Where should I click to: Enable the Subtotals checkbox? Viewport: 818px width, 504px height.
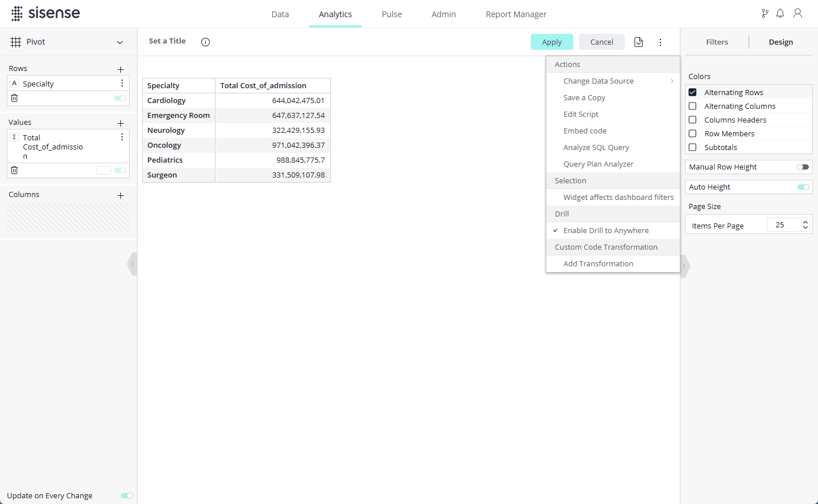pos(692,147)
